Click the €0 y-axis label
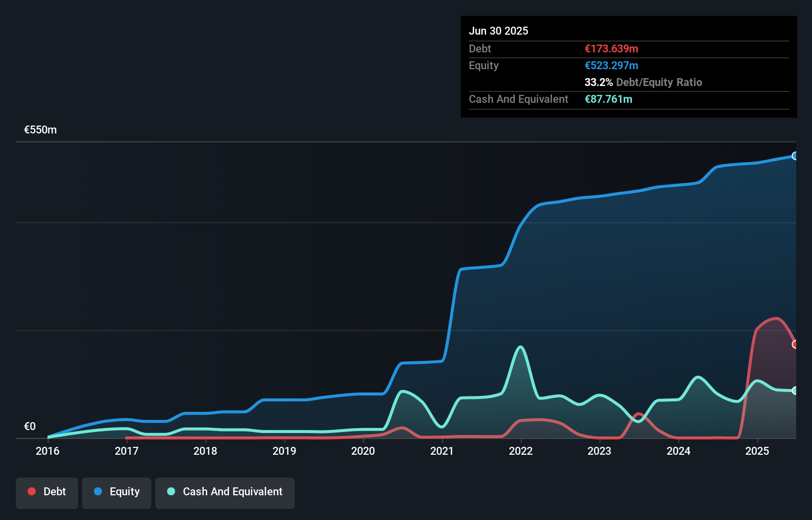This screenshot has height=520, width=812. (x=30, y=427)
